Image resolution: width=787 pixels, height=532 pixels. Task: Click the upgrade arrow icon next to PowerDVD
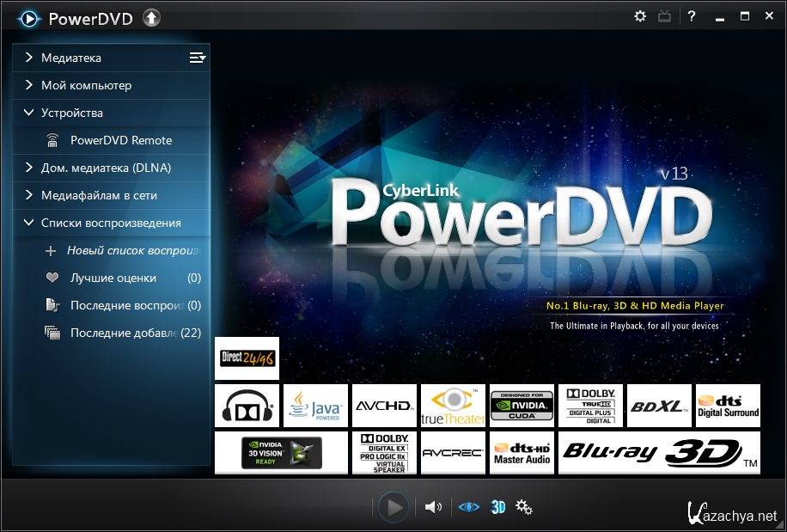(x=152, y=17)
